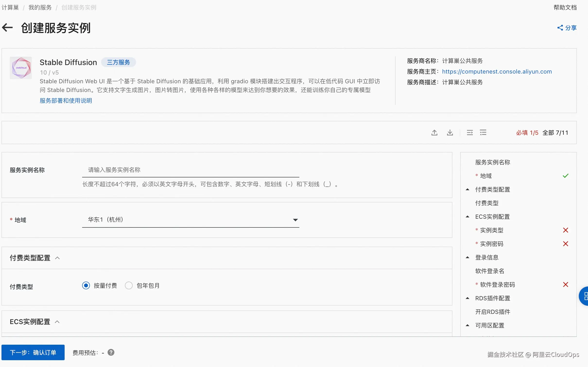Open the 服务部署和使用说明 link
This screenshot has height=367, width=588.
click(x=66, y=100)
